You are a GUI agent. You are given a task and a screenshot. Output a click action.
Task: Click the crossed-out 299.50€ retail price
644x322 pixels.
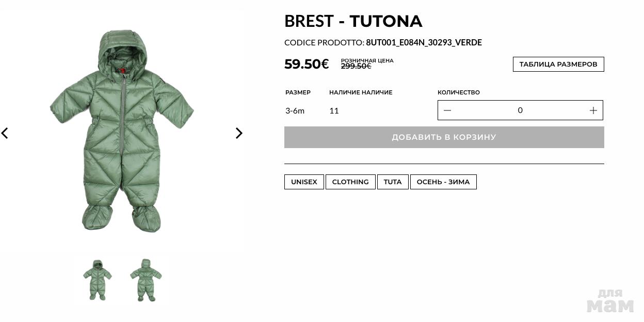pyautogui.click(x=356, y=66)
